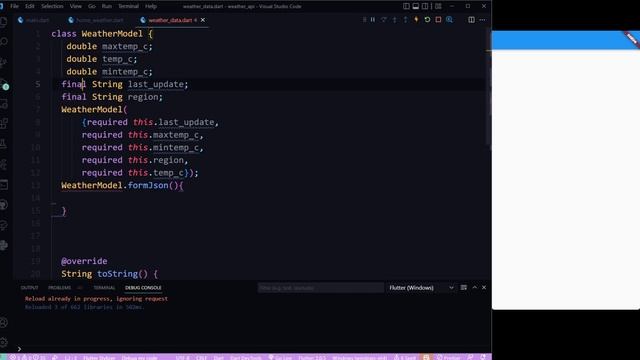Select the DEBUG CONSOLE panel tab
The height and width of the screenshot is (360, 640).
coord(143,288)
